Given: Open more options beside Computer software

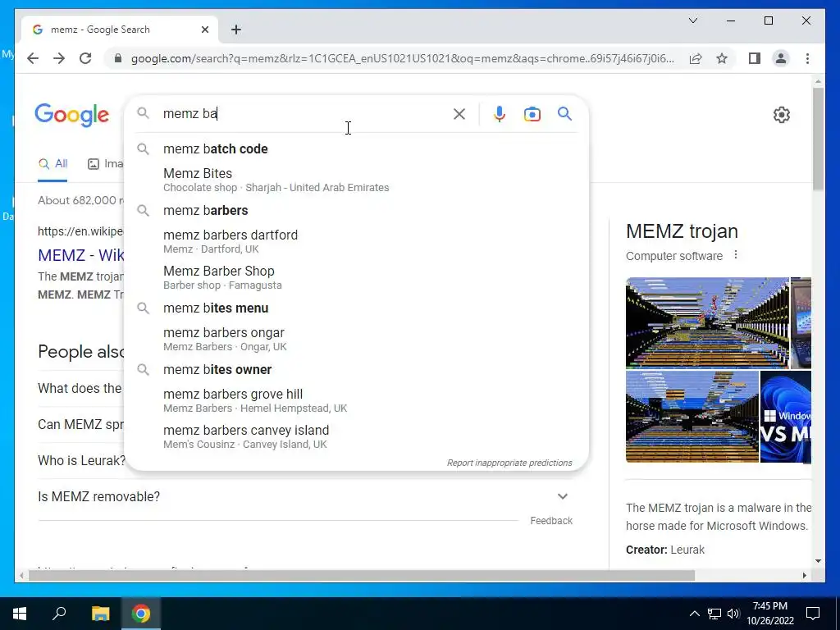Looking at the screenshot, I should (736, 255).
